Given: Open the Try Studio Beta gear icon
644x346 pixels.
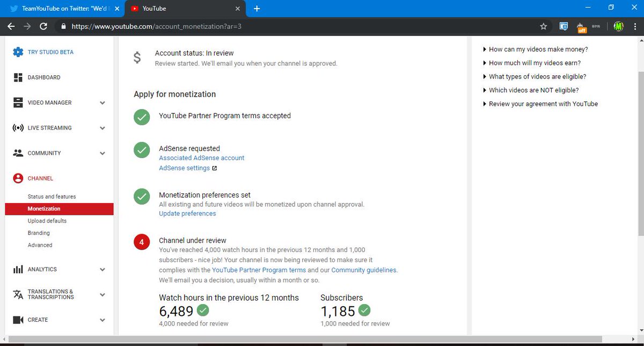Looking at the screenshot, I should pos(18,52).
